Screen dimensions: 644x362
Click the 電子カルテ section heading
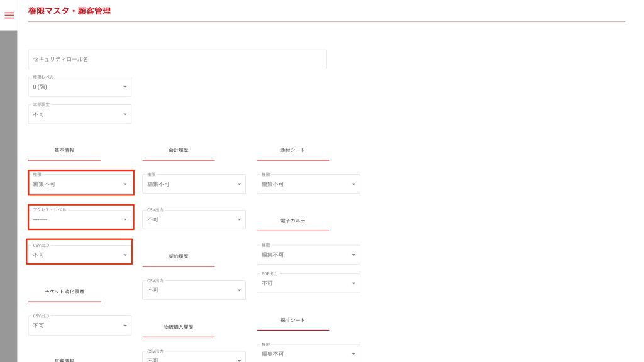[x=292, y=221]
